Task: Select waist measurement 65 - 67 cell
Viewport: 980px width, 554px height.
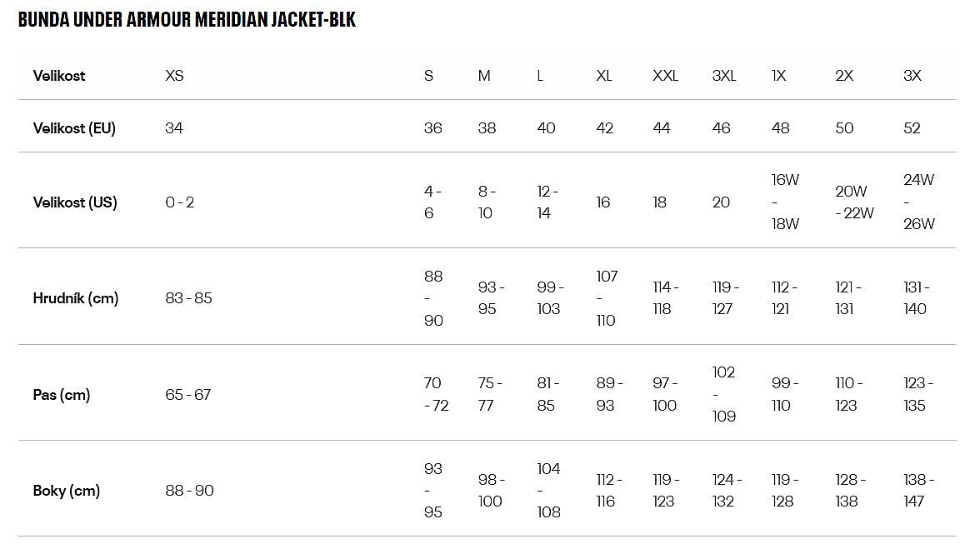Action: click(x=188, y=395)
